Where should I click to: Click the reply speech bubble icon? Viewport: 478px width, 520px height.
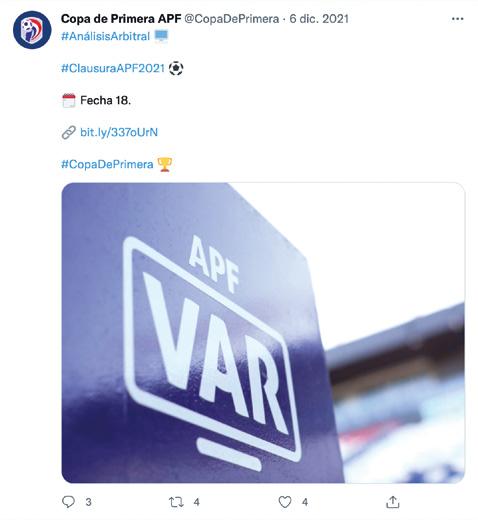69,502
